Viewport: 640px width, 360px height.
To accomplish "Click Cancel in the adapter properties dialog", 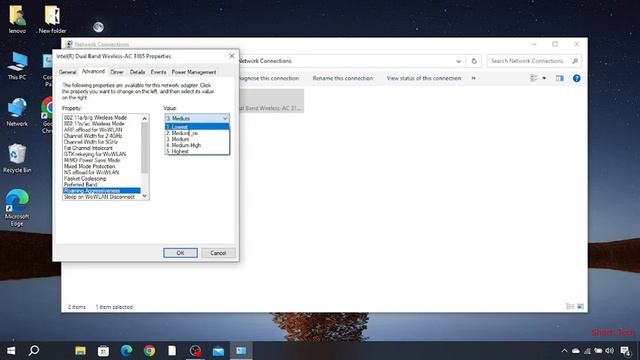I will tap(218, 253).
